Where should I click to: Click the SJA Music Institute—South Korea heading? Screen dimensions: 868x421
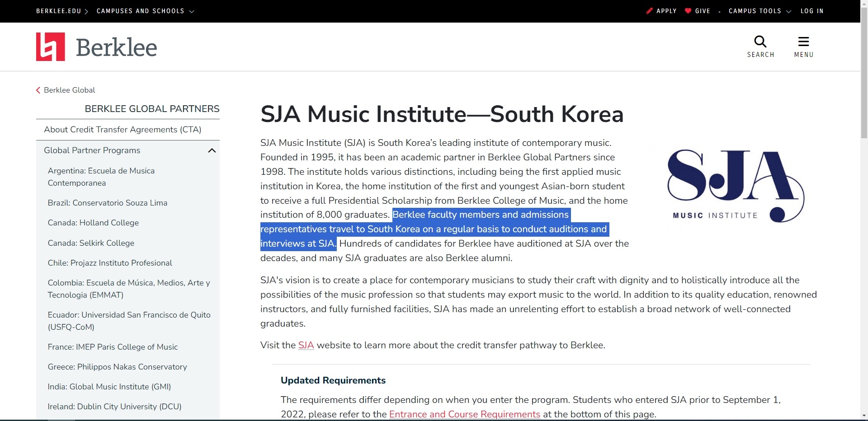tap(442, 114)
